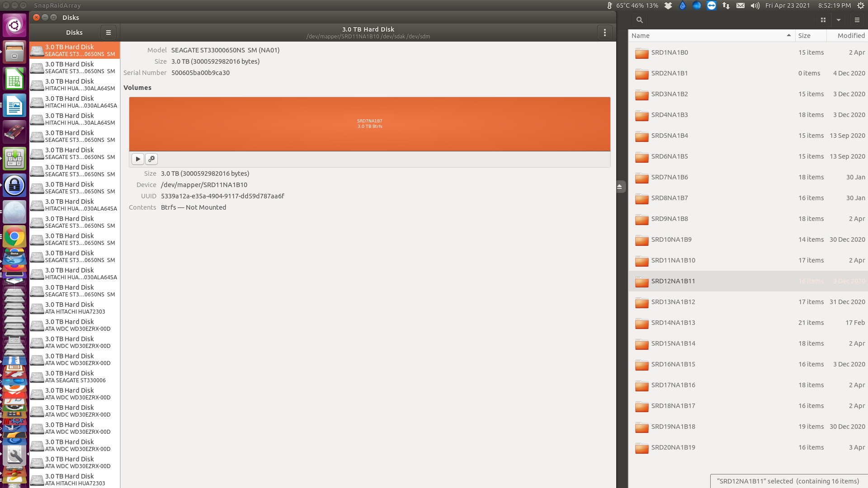Screen dimensions: 868x488
Task: Click the Disks sidebar hamburger icon
Action: 108,32
